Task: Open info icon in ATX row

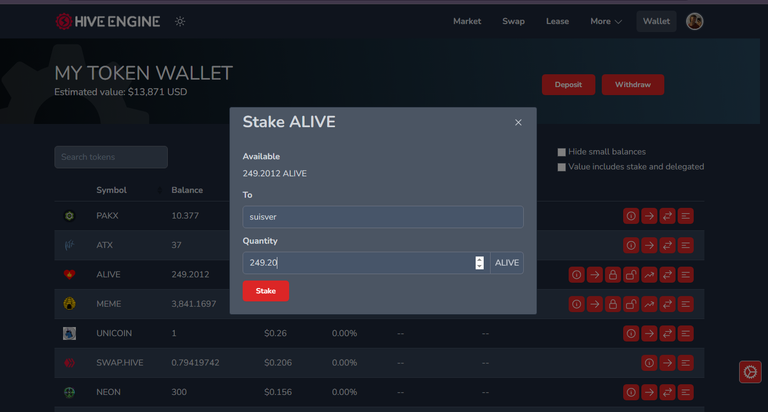Action: 631,245
